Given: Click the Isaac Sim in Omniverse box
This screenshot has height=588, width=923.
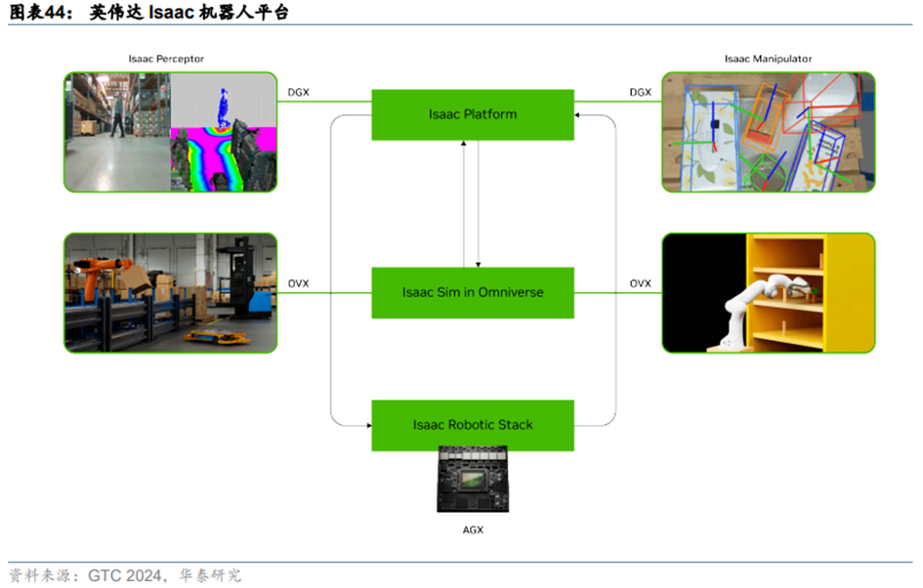Looking at the screenshot, I should 473,292.
